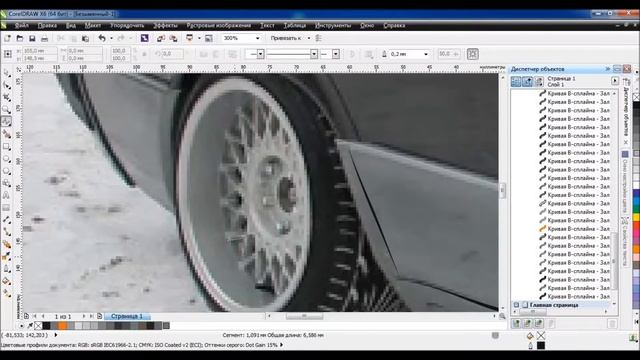Viewport: 640px width, 360px height.
Task: Open the Object Manager flyout arrow
Action: 615,81
